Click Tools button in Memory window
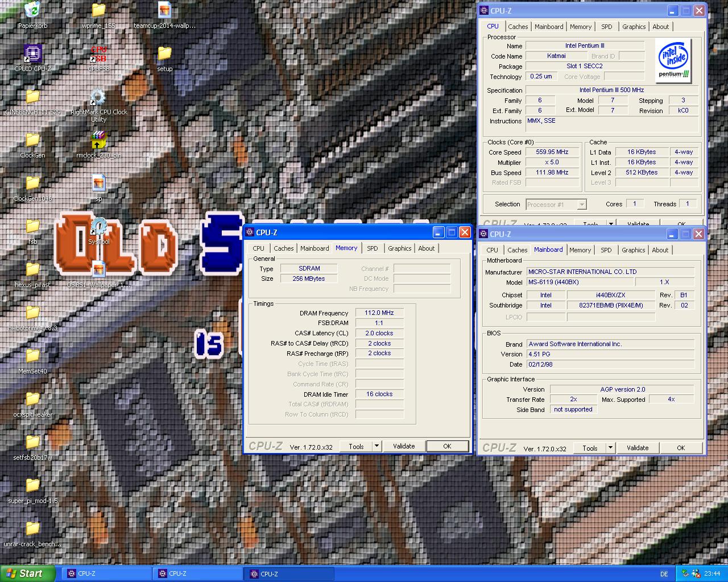 pyautogui.click(x=356, y=447)
